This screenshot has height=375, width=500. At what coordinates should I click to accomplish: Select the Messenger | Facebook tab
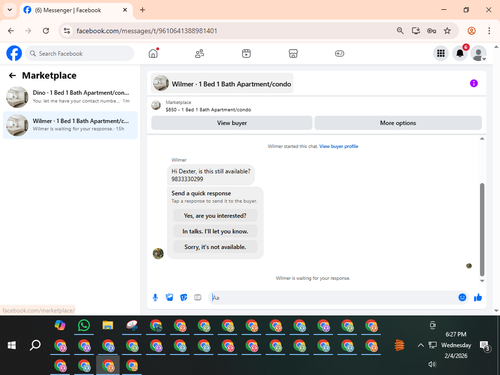[x=76, y=10]
